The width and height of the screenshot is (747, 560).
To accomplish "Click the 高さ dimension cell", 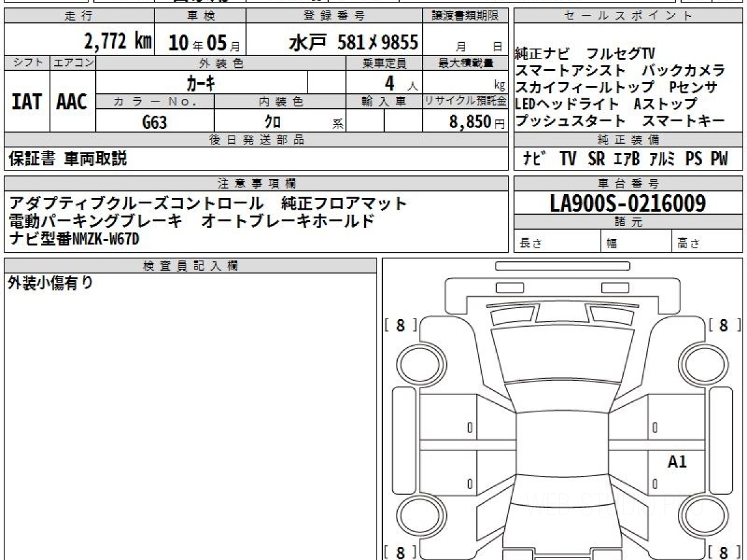I will (708, 242).
